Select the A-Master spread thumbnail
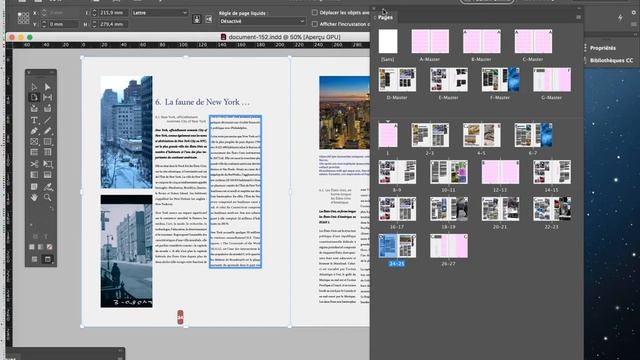 [x=430, y=41]
